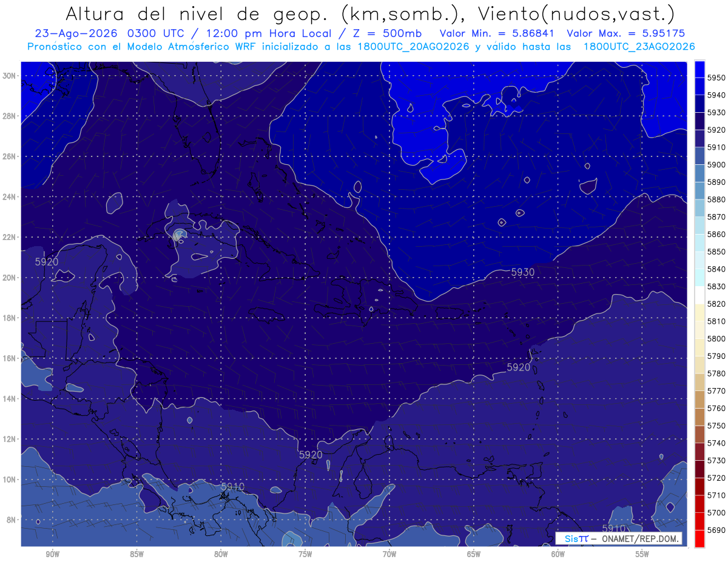728x562 pixels.
Task: Click the 5770 legend value
Action: tap(716, 391)
